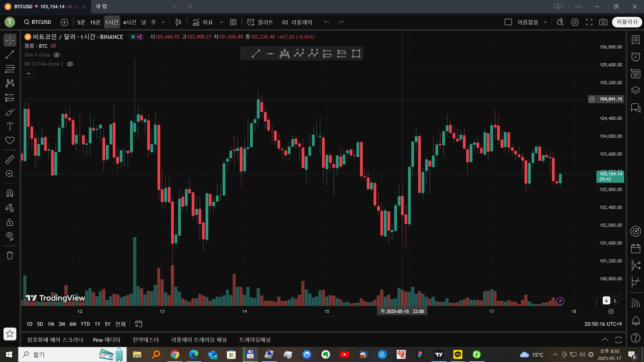Open the alerts bell panel

click(x=636, y=321)
